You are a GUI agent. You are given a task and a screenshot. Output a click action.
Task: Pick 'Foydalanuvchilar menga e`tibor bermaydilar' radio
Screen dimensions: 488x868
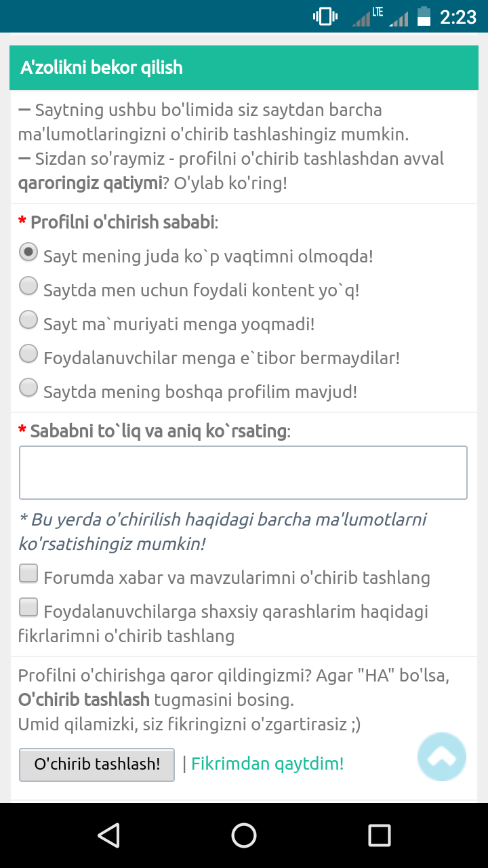(28, 353)
